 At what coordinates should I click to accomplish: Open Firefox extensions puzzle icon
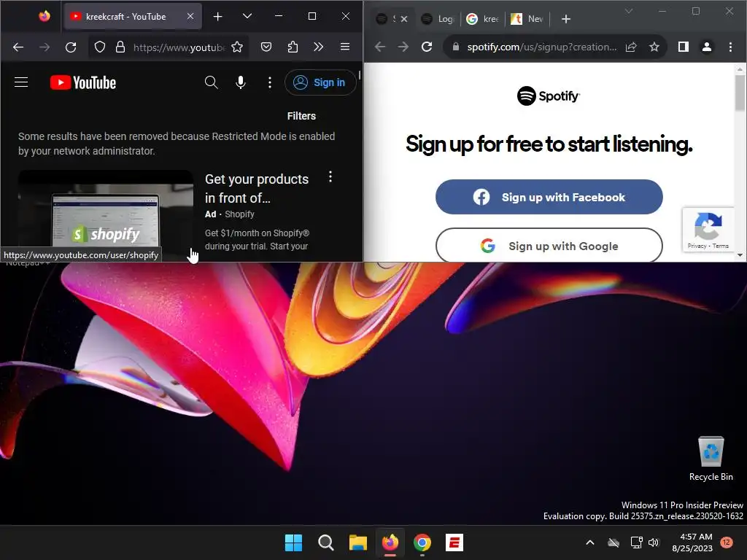tap(293, 47)
